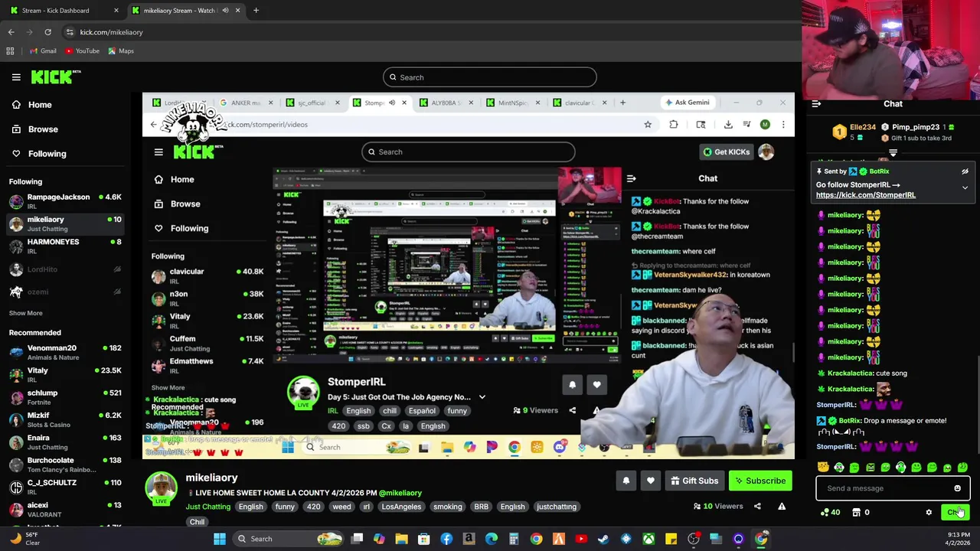Open Burchocolate channel in Recommended
This screenshot has height=551, width=980.
coord(64,465)
